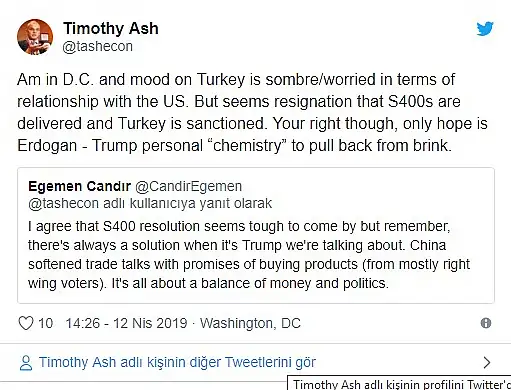Click the like count number 10
The height and width of the screenshot is (390, 511).
(45, 323)
